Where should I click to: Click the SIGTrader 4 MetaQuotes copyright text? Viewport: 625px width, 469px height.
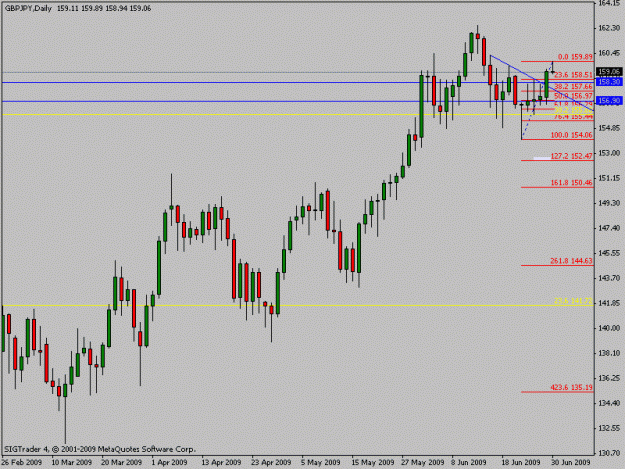click(100, 449)
